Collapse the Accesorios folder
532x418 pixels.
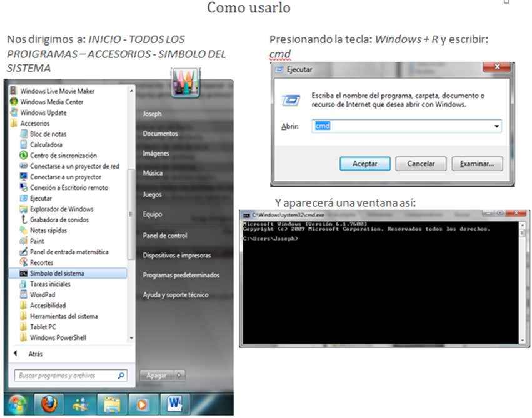(x=14, y=123)
